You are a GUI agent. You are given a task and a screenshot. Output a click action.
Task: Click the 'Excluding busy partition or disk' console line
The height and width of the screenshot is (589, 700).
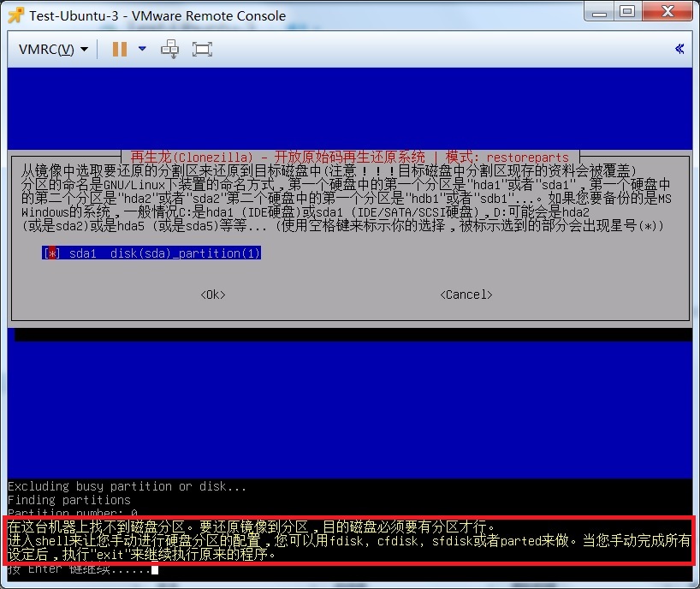pos(128,486)
